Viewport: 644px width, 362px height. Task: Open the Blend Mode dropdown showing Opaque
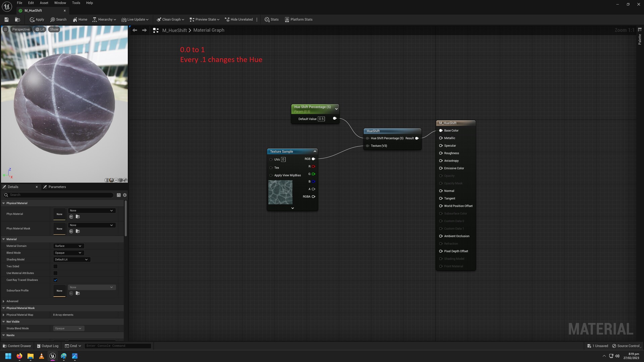point(68,253)
